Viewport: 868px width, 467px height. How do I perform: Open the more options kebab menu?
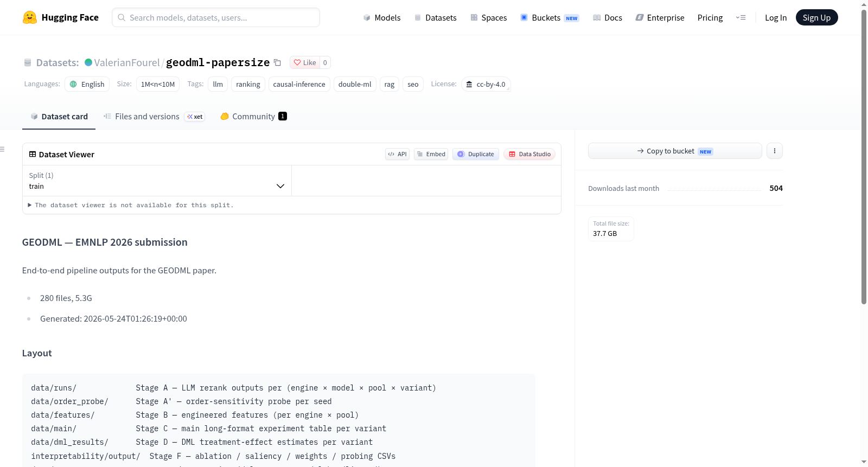[775, 151]
